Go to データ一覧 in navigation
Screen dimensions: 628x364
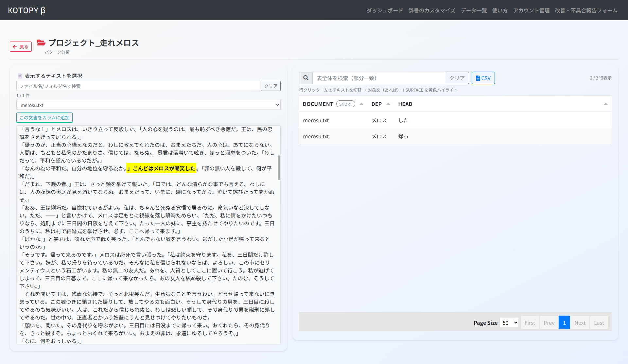click(x=473, y=10)
